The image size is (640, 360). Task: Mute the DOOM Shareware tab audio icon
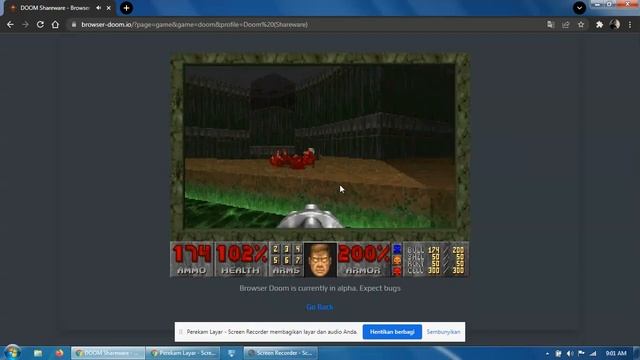(98, 8)
